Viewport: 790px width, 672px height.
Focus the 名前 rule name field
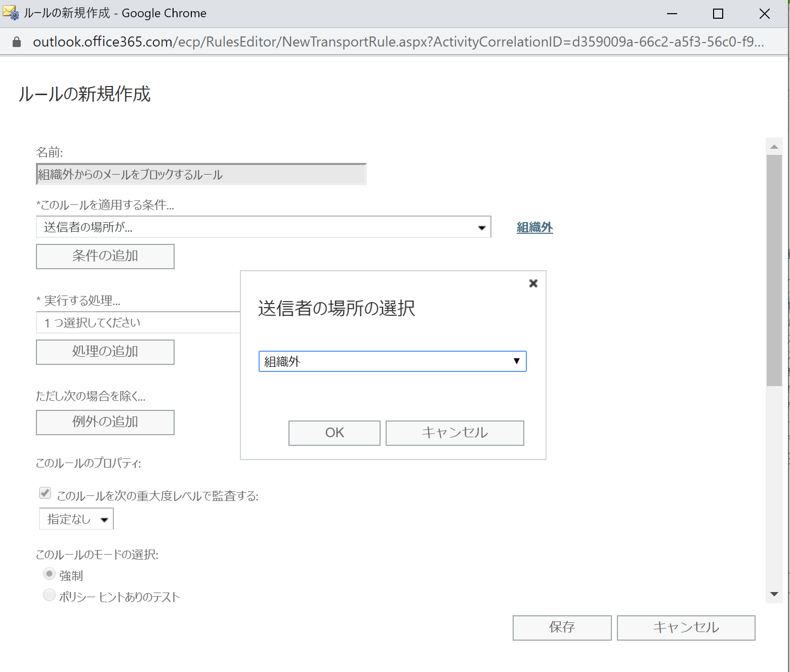tap(201, 174)
